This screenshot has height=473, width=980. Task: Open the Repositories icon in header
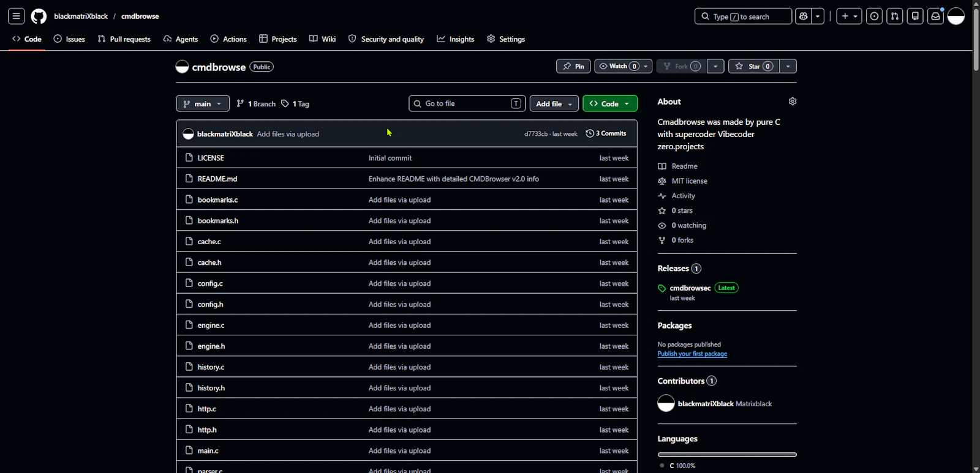pos(915,17)
